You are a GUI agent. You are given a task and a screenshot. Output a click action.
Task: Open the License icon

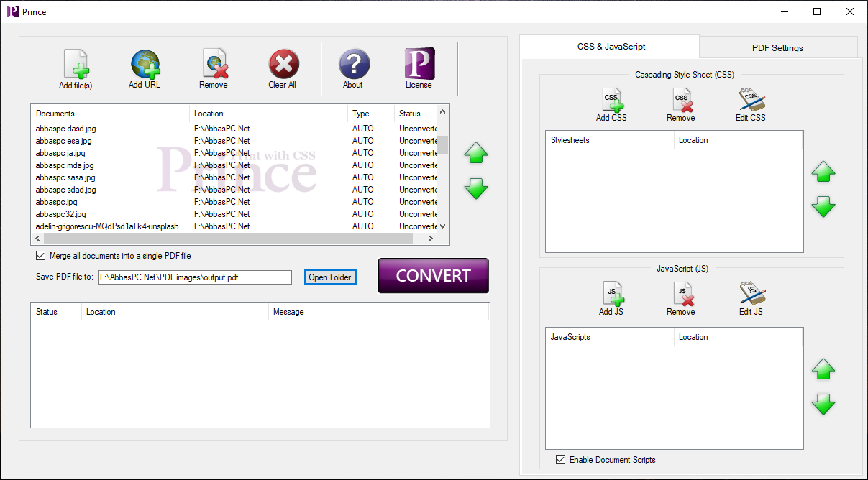pyautogui.click(x=419, y=64)
